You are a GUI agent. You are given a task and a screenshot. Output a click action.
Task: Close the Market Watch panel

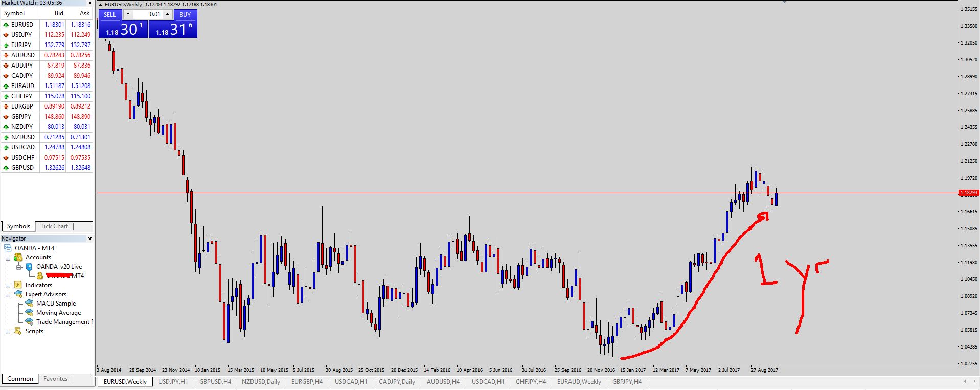90,3
